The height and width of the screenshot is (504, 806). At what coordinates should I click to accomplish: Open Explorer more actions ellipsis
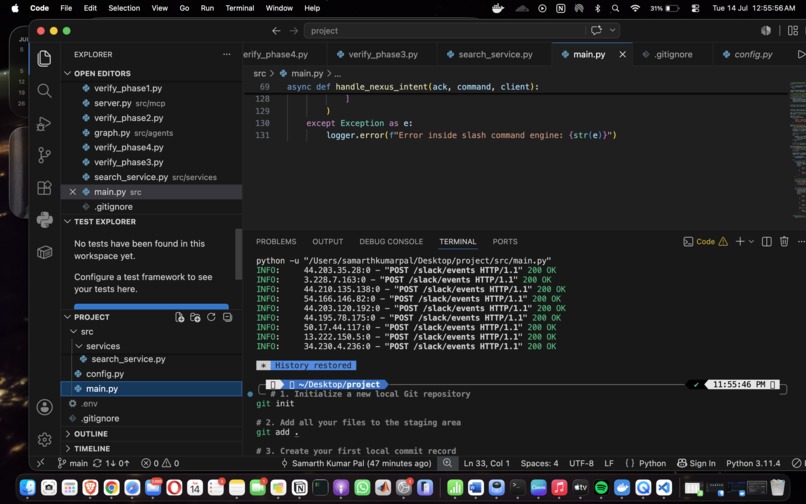[227, 55]
